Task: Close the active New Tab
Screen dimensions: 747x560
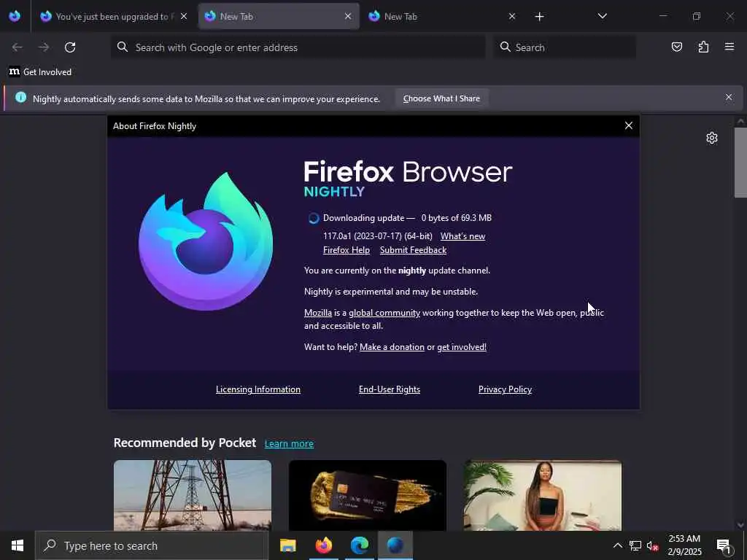Action: pos(348,16)
